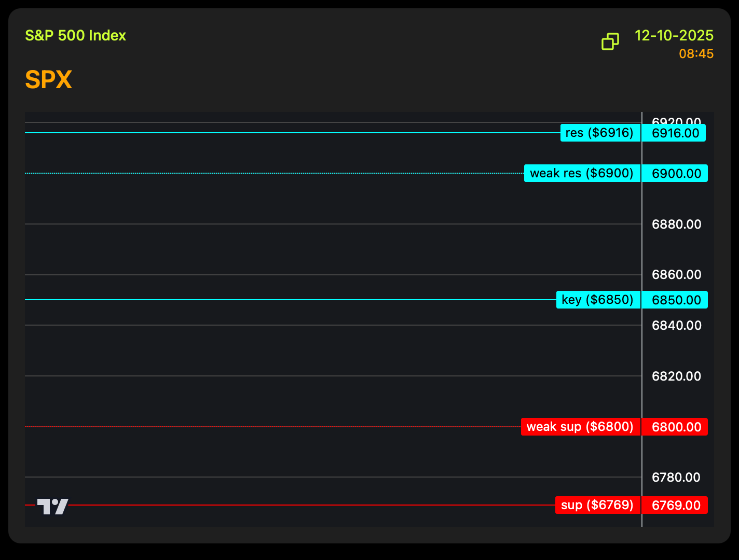
Task: Click the 12-10-2025 date label
Action: (674, 35)
